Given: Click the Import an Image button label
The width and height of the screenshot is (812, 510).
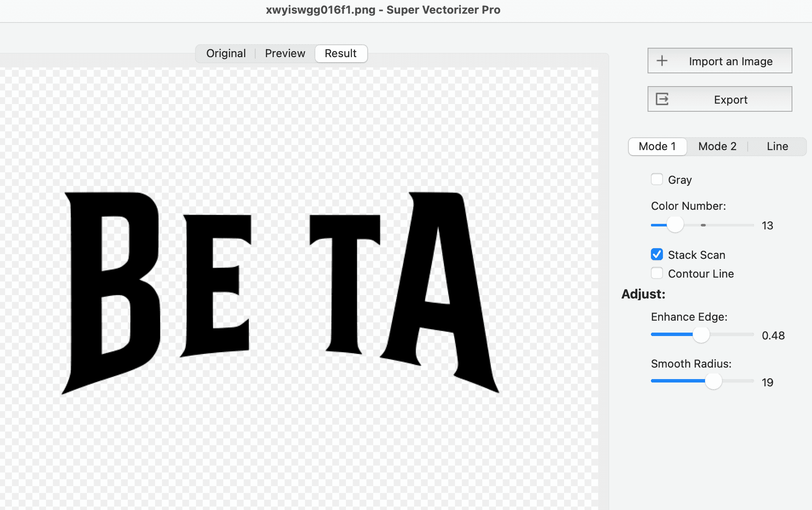Looking at the screenshot, I should [731, 61].
